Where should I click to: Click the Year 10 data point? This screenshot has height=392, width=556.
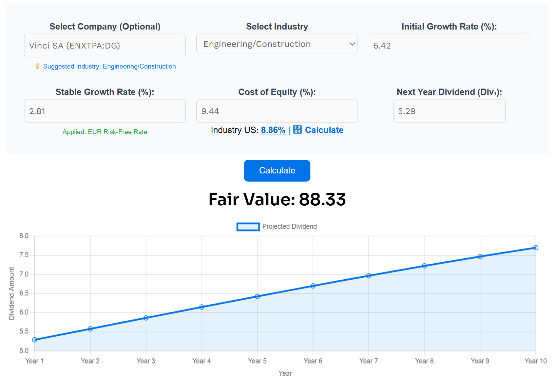click(x=536, y=248)
